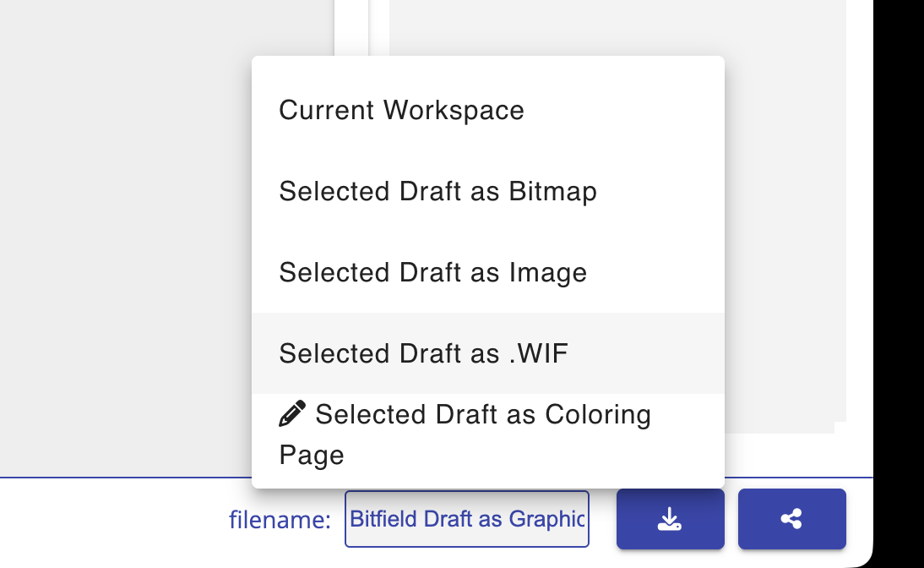Select the text Bitfield Draft as Graphic
The image size is (924, 568).
coord(466,519)
